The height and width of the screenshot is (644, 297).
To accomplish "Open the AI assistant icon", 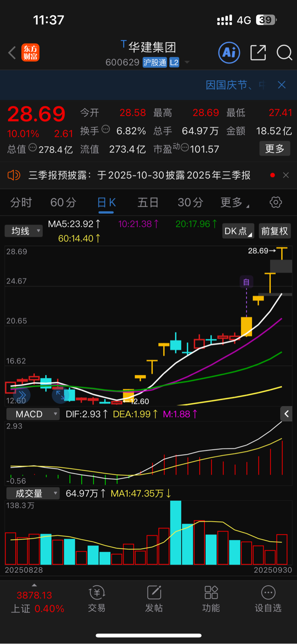I will pyautogui.click(x=229, y=53).
